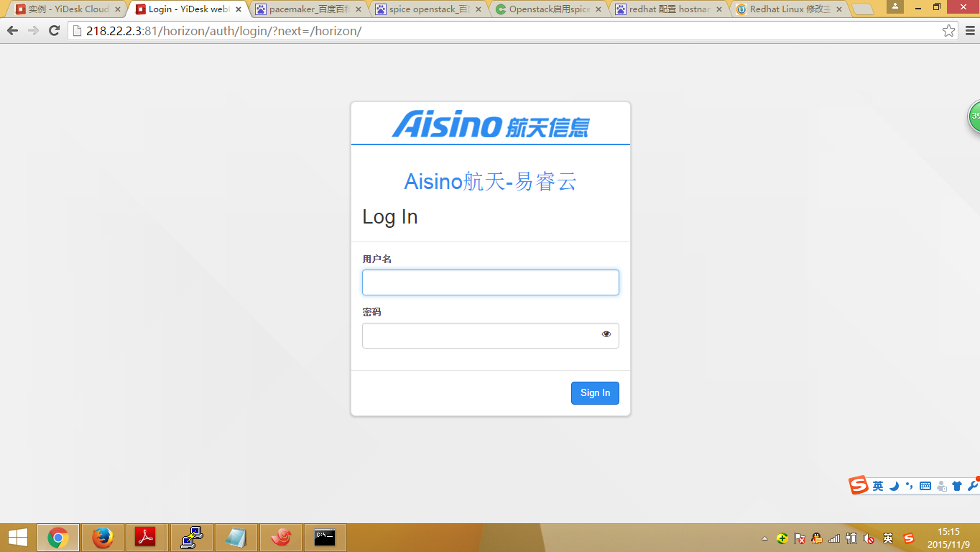Click the user account icon on IME bar
980x552 pixels.
[x=941, y=486]
